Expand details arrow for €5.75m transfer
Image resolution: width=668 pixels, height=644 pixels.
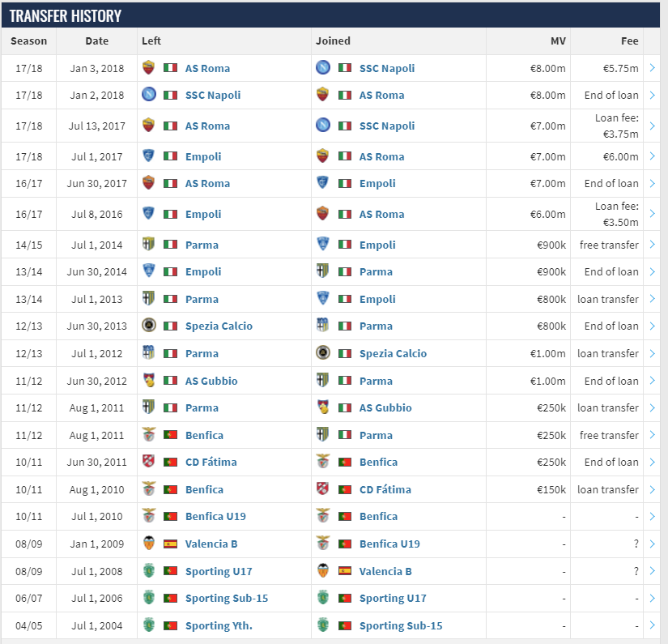pyautogui.click(x=653, y=68)
